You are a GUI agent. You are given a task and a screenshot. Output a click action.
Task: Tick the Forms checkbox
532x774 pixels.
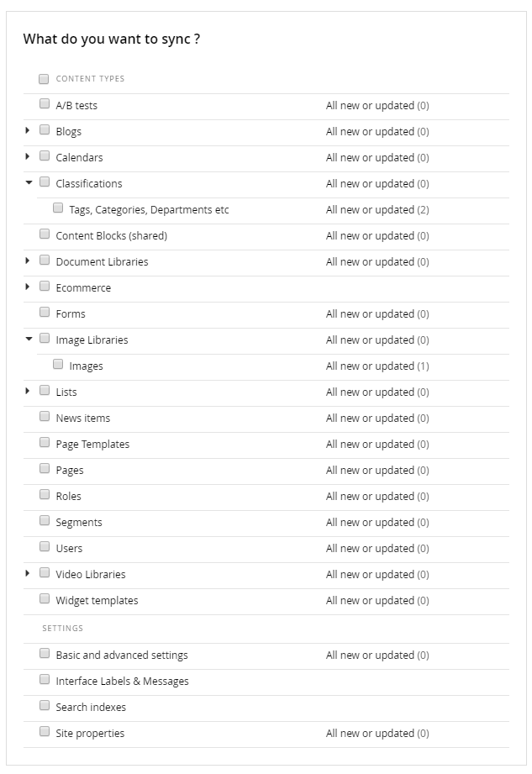point(45,313)
